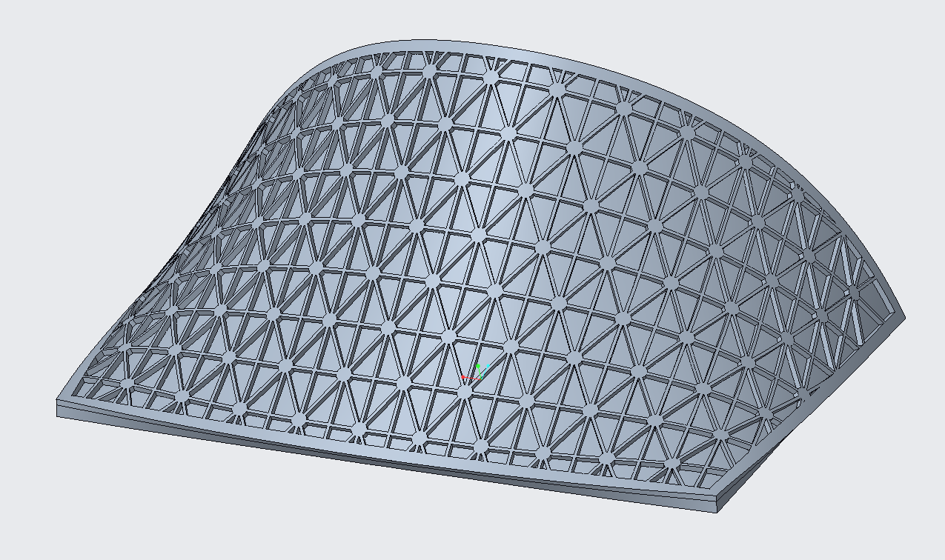Viewport: 945px width, 560px height.
Task: Select the coordinate triad near model center
Action: coord(478,373)
